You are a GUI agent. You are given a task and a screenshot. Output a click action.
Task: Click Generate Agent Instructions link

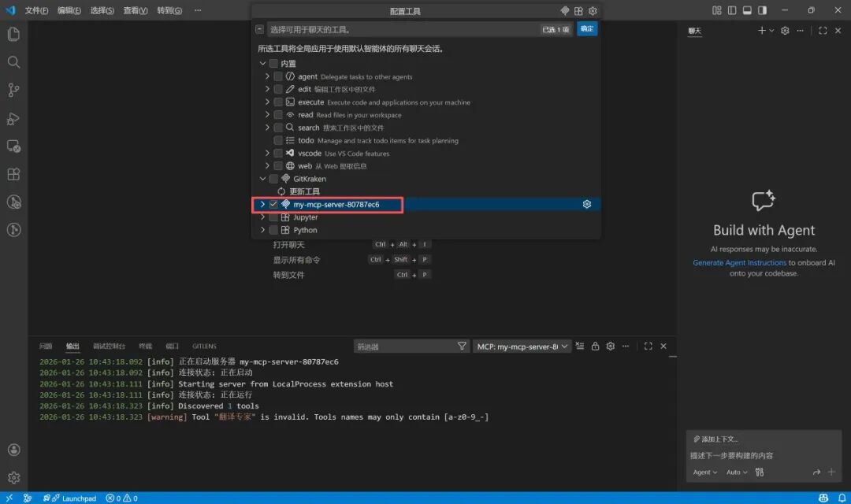739,262
